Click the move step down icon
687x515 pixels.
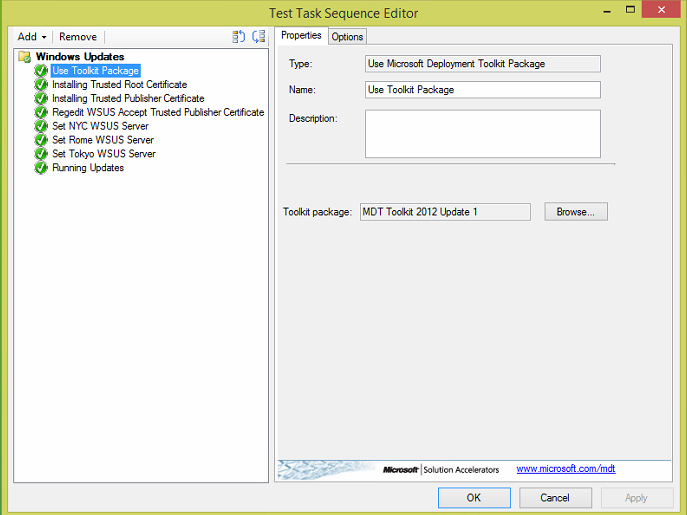click(x=259, y=36)
